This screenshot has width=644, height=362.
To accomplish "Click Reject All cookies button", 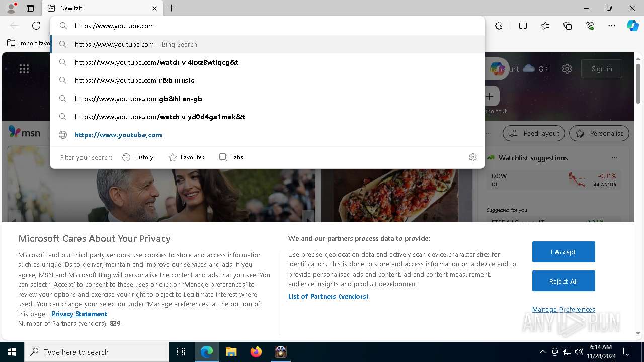I will [x=563, y=281].
